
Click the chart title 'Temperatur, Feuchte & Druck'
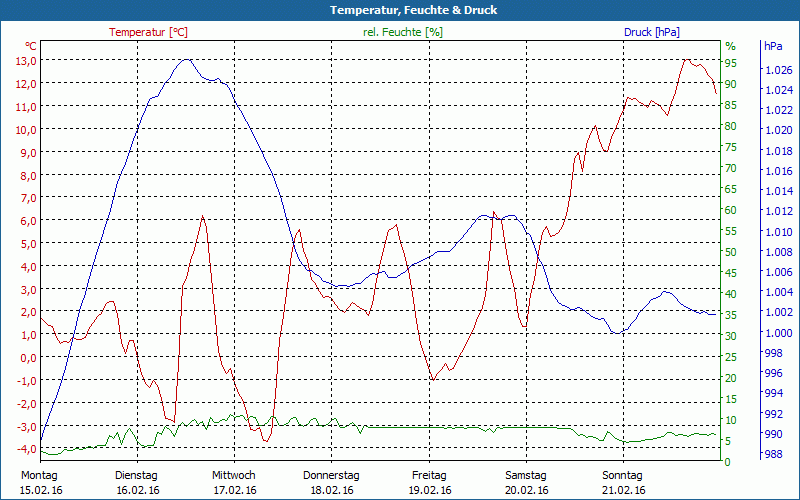pyautogui.click(x=400, y=10)
